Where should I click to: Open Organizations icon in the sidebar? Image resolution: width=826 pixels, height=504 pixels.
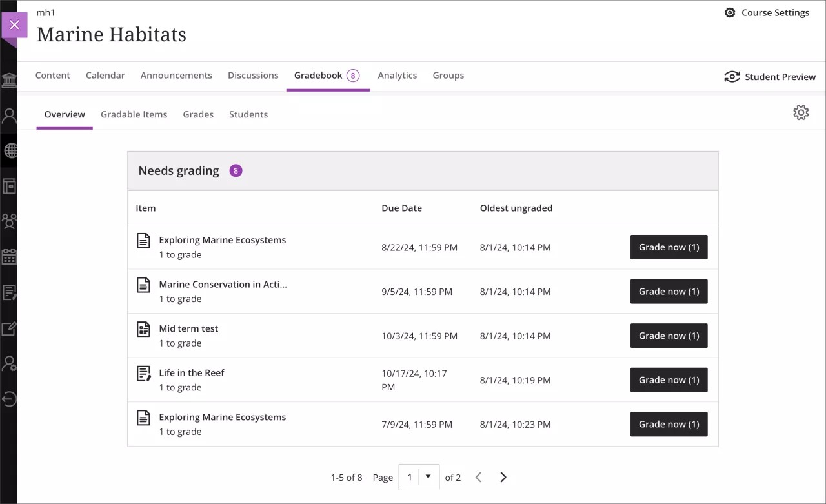(x=9, y=221)
